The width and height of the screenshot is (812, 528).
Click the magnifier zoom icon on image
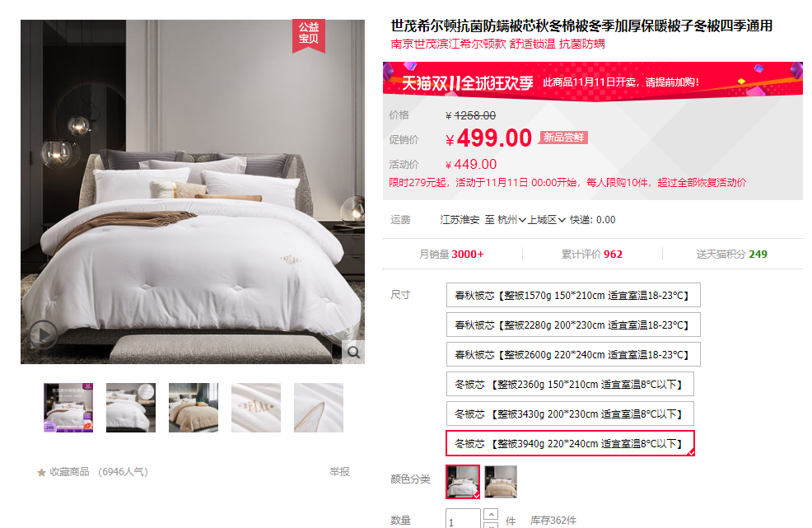tap(353, 353)
